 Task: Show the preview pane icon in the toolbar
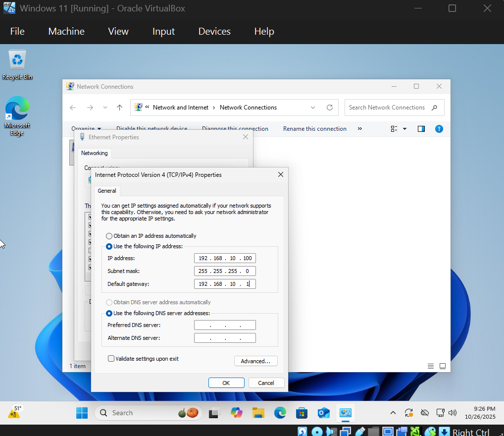coord(421,129)
